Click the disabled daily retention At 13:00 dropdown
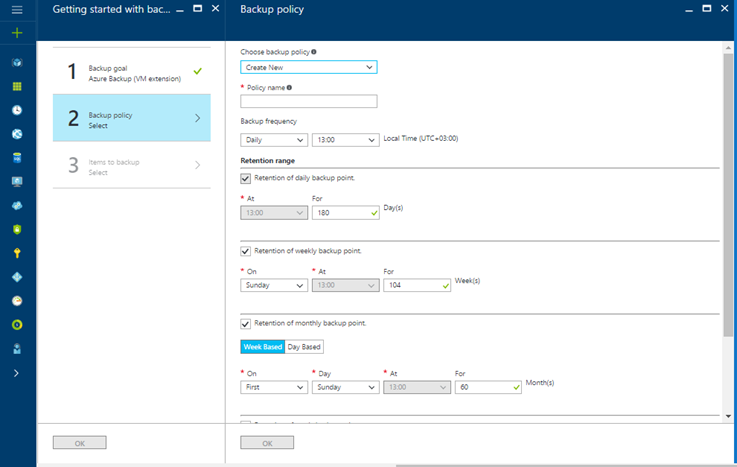737x467 pixels. pyautogui.click(x=274, y=213)
